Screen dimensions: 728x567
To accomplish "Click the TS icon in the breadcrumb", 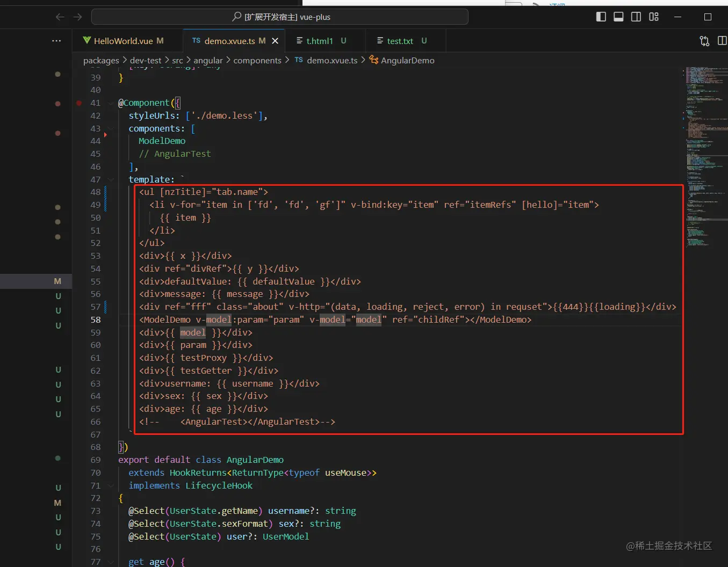I will pos(299,60).
